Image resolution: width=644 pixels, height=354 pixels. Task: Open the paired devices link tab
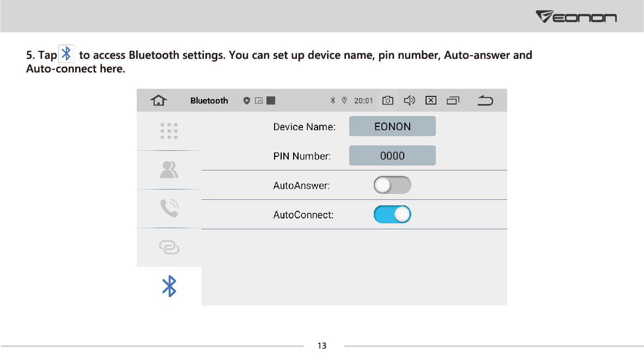click(169, 247)
